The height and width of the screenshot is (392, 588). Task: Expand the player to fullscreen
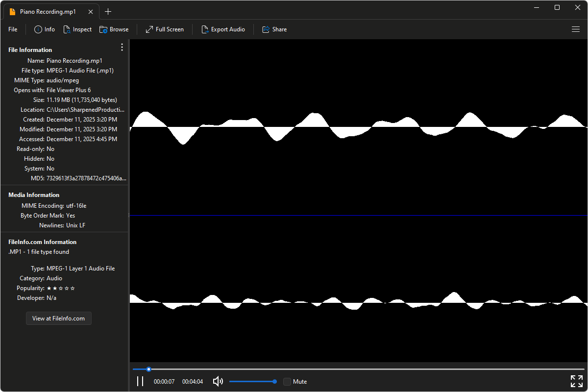[576, 381]
